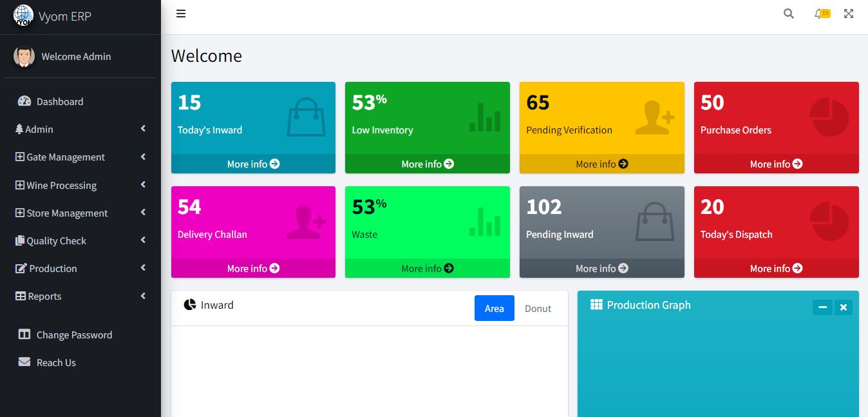Collapse the Production Graph panel

(822, 307)
